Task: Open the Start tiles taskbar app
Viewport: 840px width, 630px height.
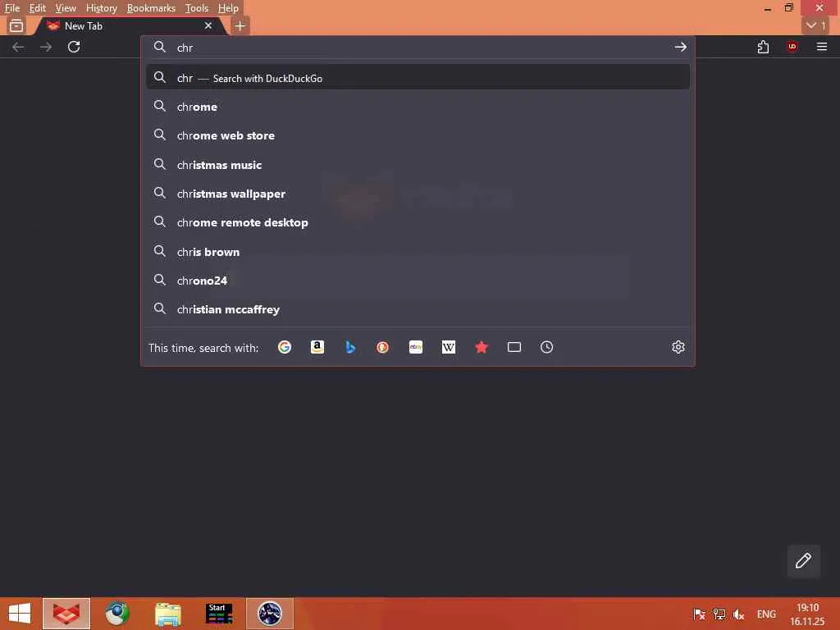Action: 219,614
